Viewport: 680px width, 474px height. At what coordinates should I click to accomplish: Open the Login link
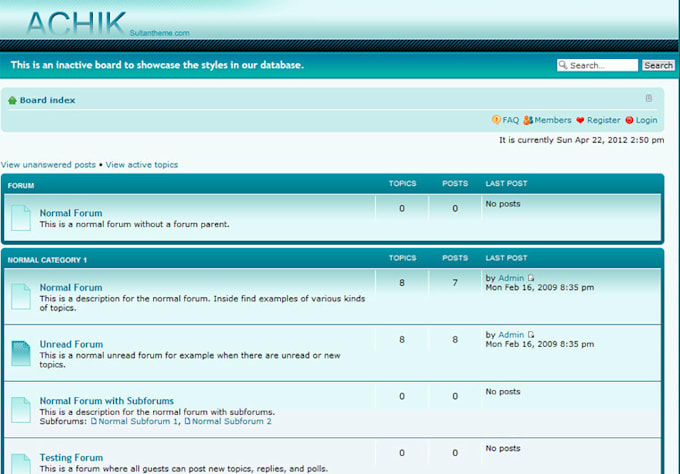click(x=646, y=120)
